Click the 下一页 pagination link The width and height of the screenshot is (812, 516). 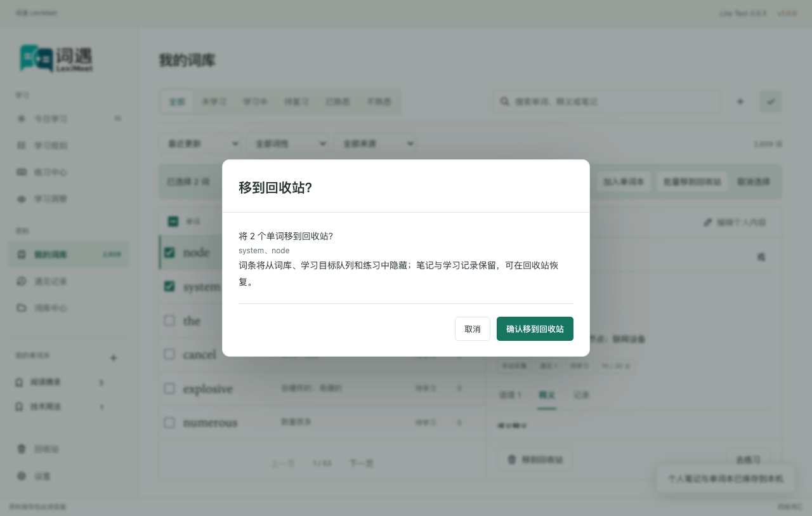click(362, 463)
